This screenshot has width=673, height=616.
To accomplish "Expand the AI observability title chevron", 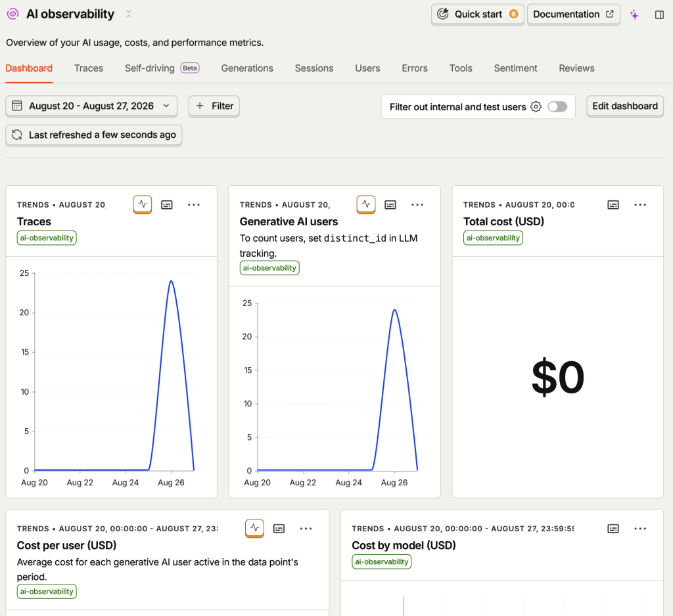I will tap(128, 14).
